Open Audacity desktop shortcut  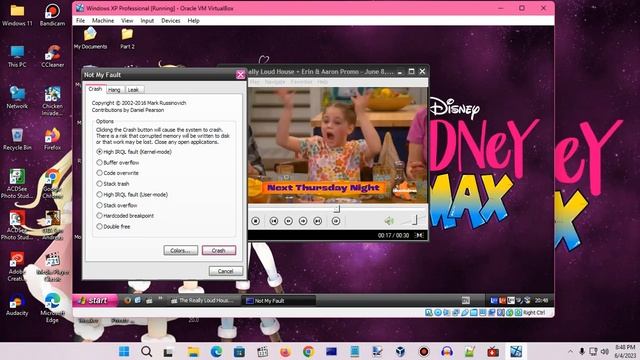[17, 305]
